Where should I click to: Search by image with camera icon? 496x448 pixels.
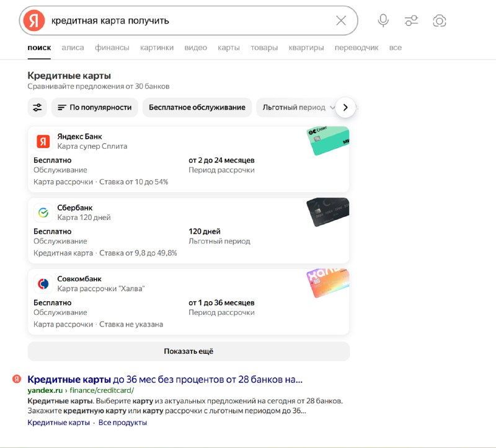[440, 20]
